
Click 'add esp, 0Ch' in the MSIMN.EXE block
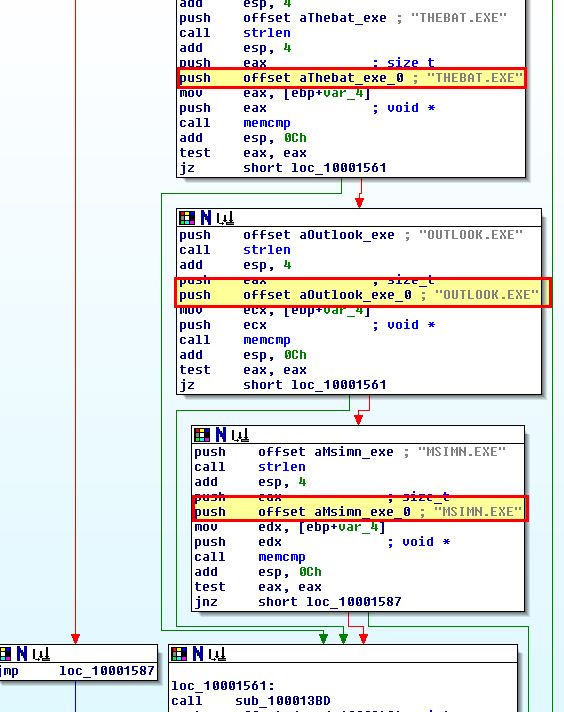tap(258, 572)
